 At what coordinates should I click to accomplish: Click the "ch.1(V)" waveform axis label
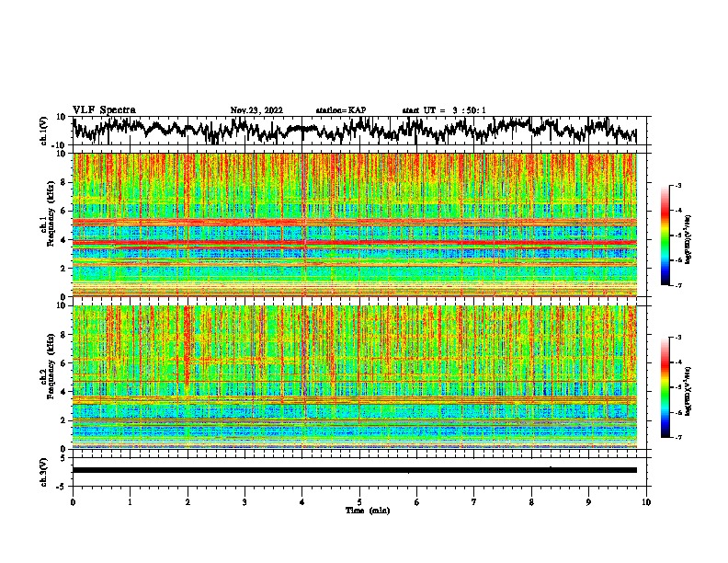44,131
